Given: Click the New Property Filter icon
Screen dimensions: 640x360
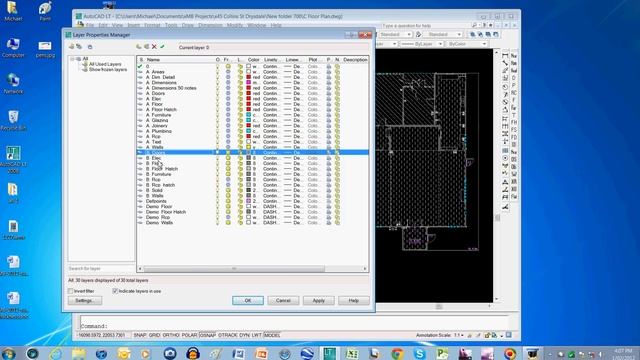Looking at the screenshot, I should (x=71, y=47).
